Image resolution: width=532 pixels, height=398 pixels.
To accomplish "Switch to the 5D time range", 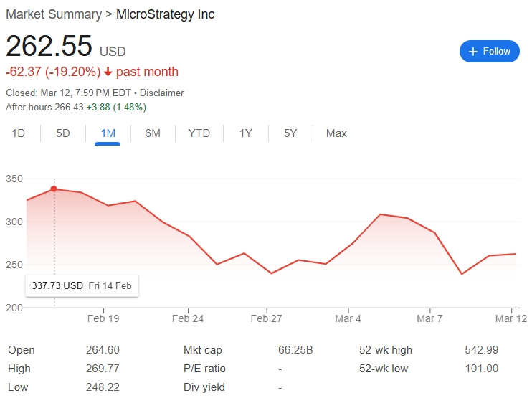I will pos(63,133).
